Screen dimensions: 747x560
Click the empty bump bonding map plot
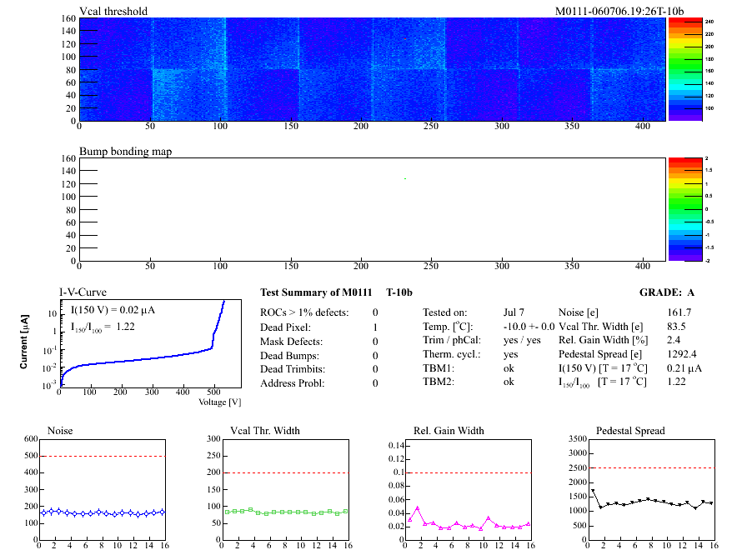point(372,209)
